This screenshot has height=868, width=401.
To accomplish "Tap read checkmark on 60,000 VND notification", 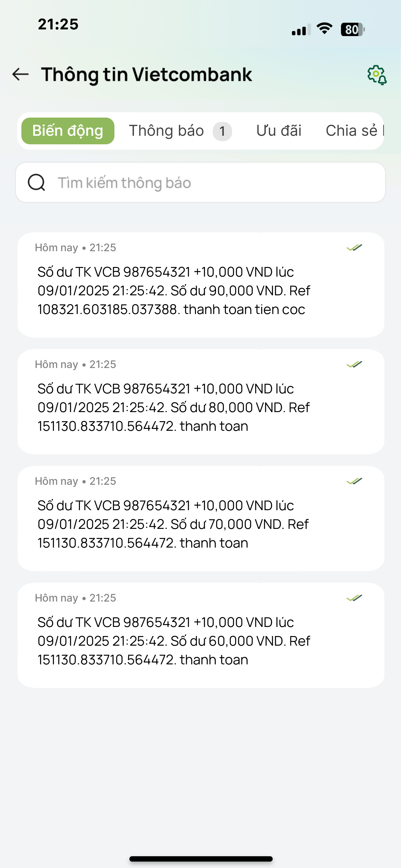I will click(x=354, y=598).
